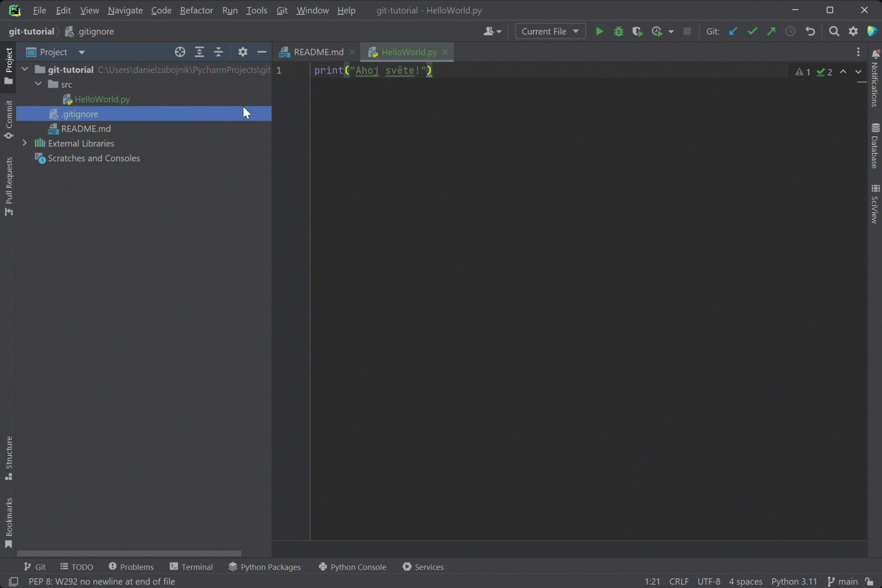The image size is (882, 588).
Task: Push changes using the green arrow icon
Action: click(x=771, y=31)
